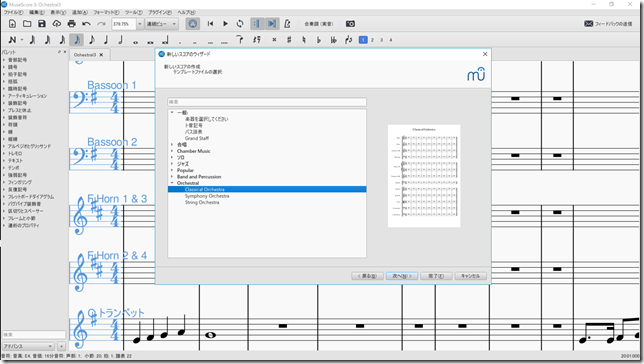
Task: Open the Help (ヘルプ) menu
Action: click(x=186, y=13)
